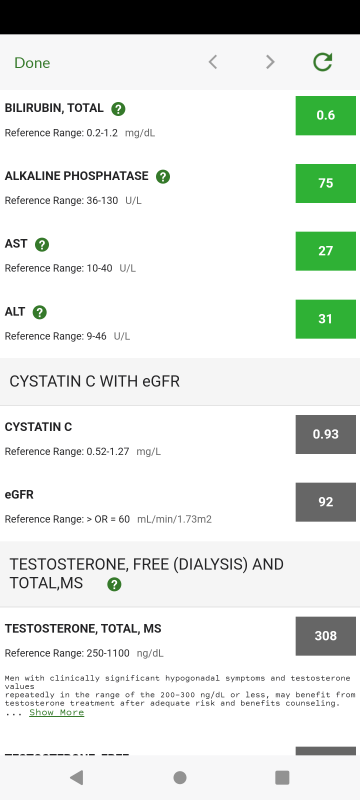This screenshot has height=800, width=360.
Task: Tap the Android back navigation triangle
Action: coord(76,777)
